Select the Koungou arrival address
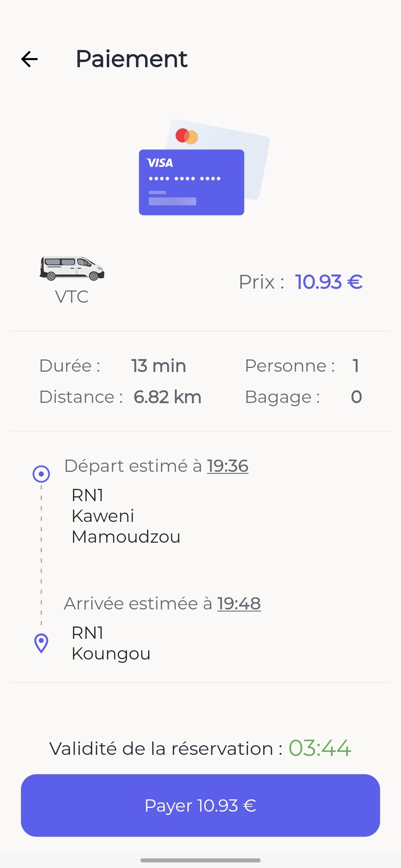This screenshot has height=868, width=401. [111, 643]
